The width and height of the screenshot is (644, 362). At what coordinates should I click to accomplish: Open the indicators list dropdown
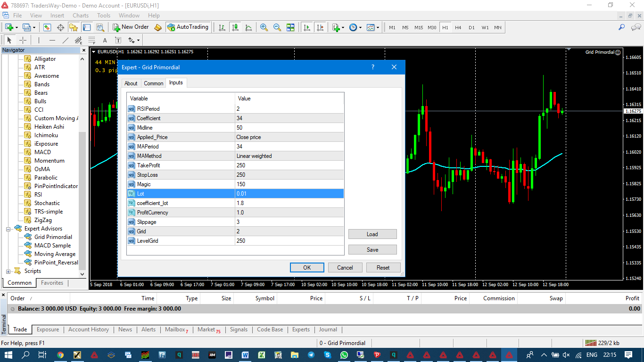click(338, 27)
